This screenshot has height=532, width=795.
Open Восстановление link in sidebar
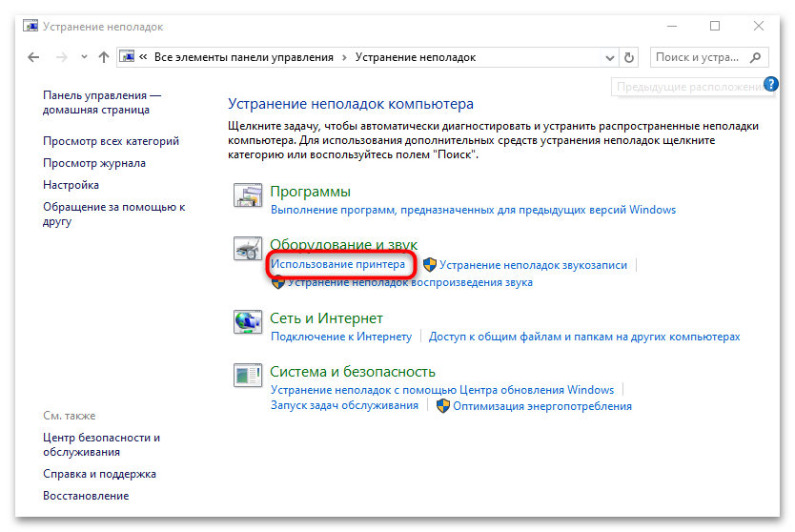pyautogui.click(x=86, y=496)
